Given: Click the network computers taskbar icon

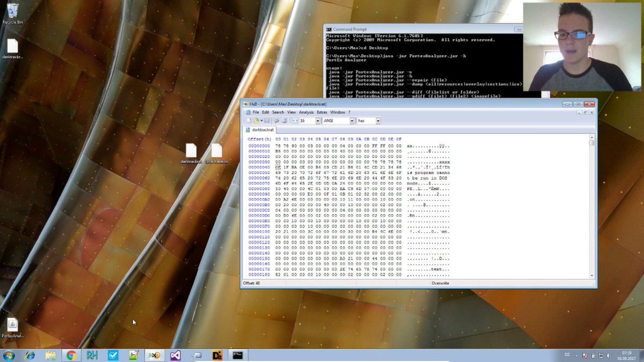Looking at the screenshot, I should (196, 355).
